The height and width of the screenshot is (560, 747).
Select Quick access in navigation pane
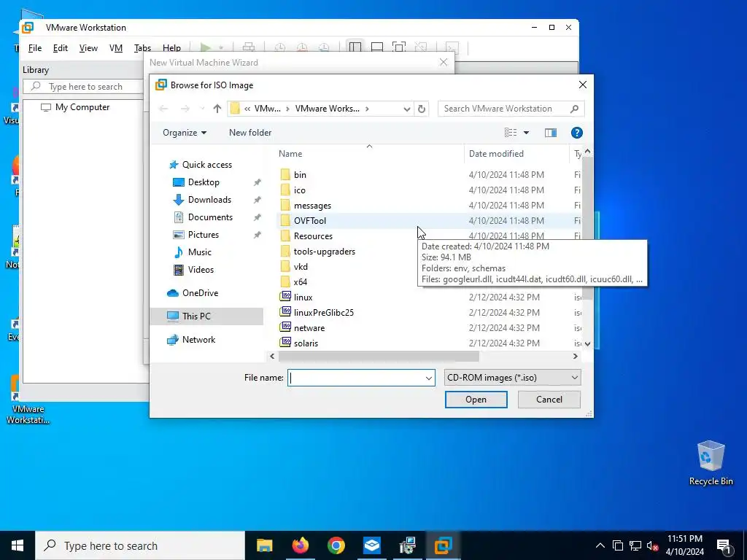click(x=206, y=165)
